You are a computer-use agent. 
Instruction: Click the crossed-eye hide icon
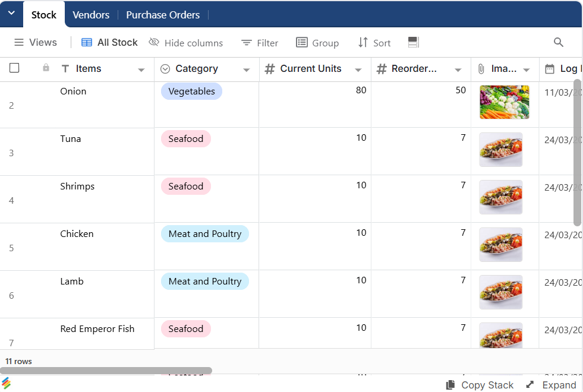tap(154, 42)
